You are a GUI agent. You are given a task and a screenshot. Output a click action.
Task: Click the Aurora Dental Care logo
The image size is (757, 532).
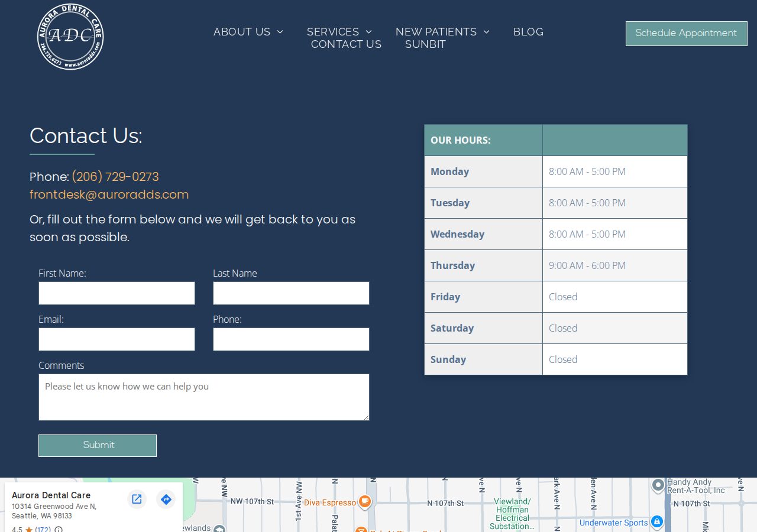[70, 37]
